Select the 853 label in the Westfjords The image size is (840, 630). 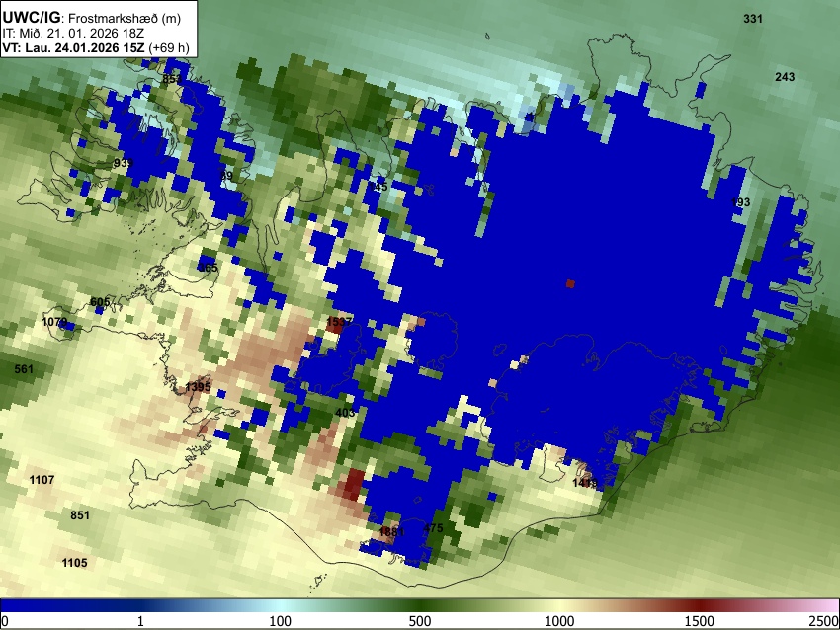[173, 79]
